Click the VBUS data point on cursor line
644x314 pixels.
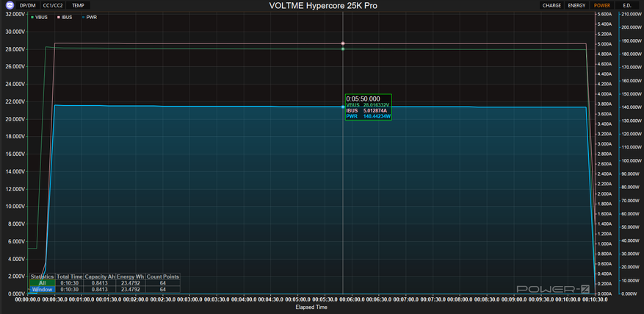click(343, 49)
